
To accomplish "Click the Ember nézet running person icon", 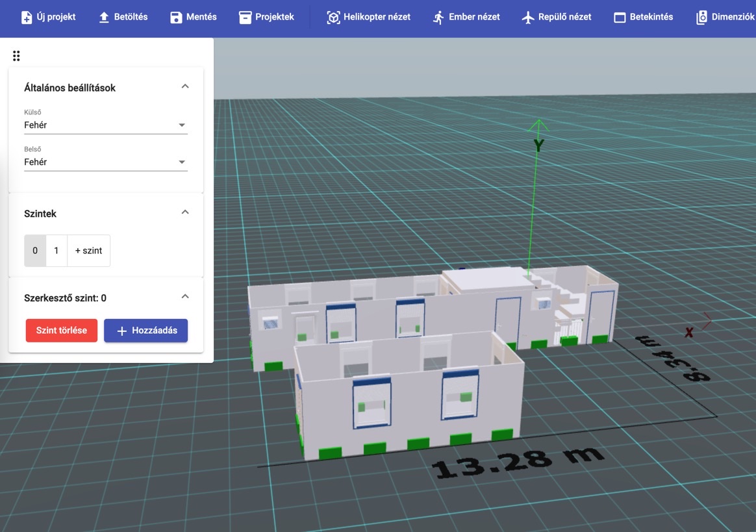I will point(438,18).
